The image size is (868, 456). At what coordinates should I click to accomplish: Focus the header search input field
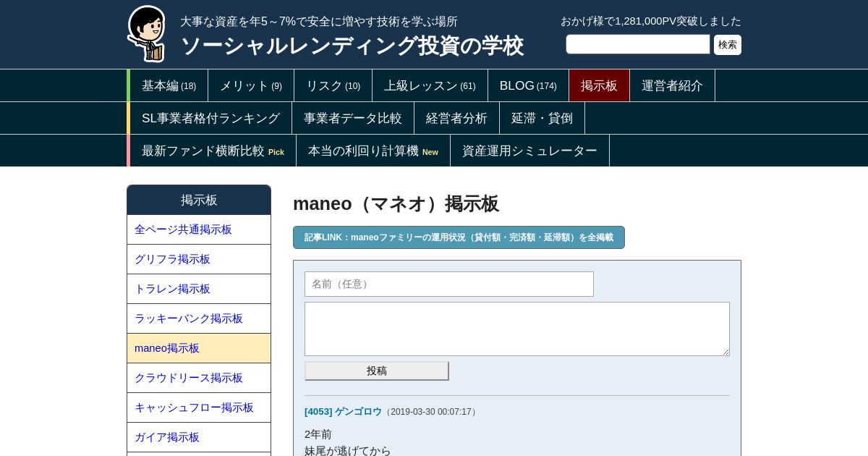[638, 44]
